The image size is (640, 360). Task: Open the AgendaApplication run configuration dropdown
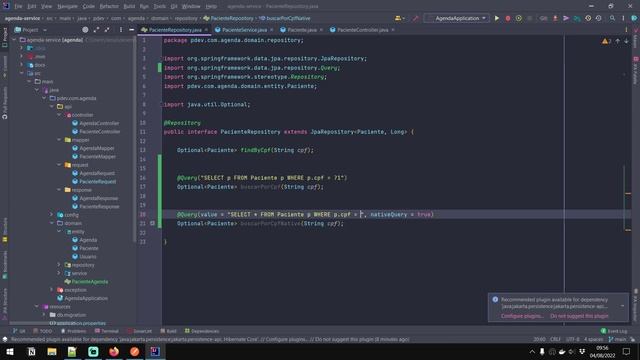click(457, 18)
